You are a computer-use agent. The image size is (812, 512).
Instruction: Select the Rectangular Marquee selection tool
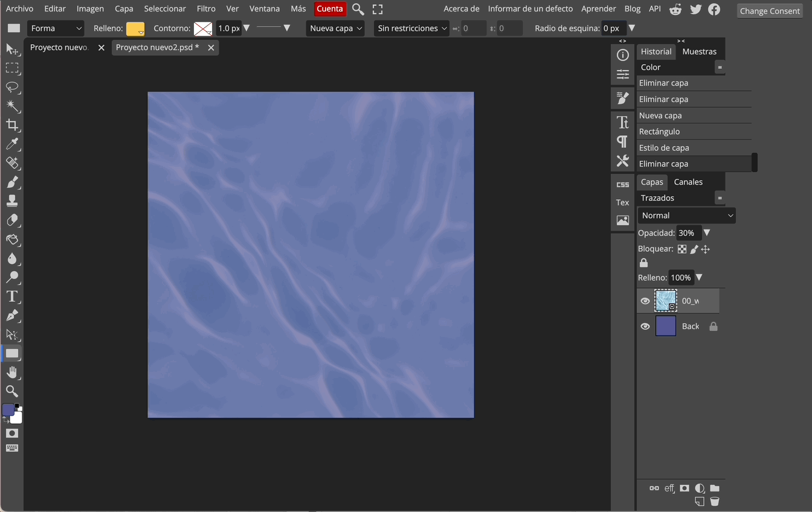(12, 68)
